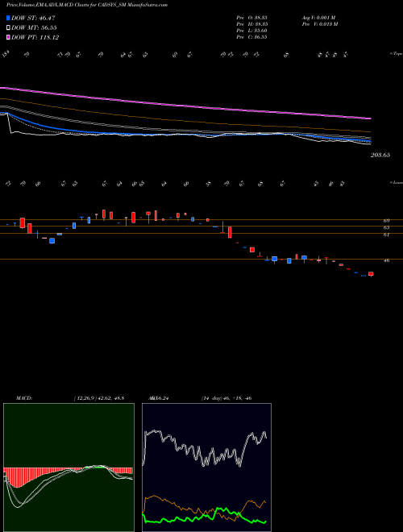Open the dark blue ADX indicator panel

click(206, 468)
